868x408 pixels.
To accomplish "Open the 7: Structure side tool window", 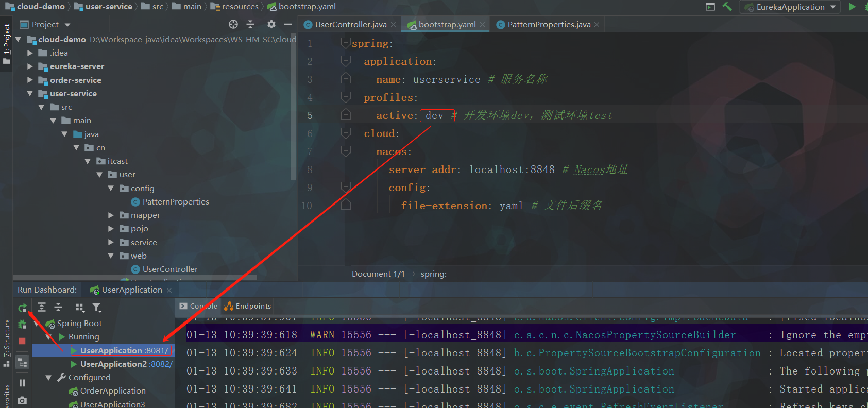I will (x=6, y=343).
